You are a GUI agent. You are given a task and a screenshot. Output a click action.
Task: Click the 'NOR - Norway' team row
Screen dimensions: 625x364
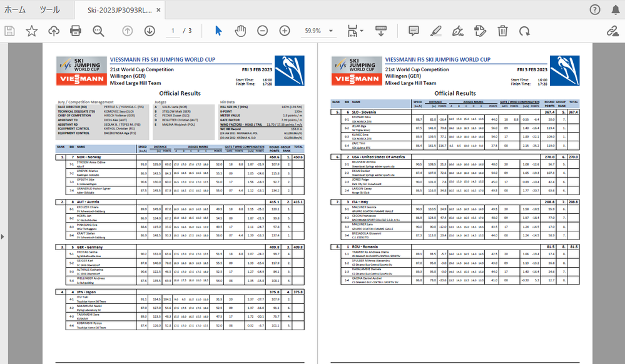point(180,157)
